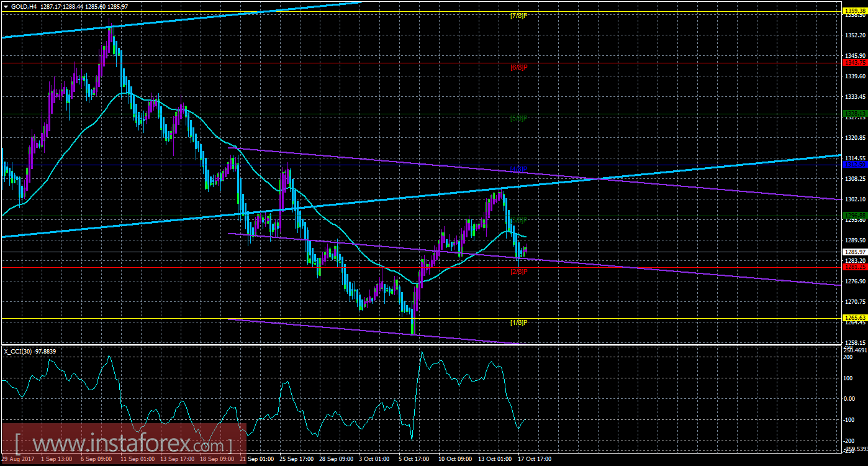868x466 pixels.
Task: Select the [2/8]P Murrey level label
Action: click(x=518, y=272)
